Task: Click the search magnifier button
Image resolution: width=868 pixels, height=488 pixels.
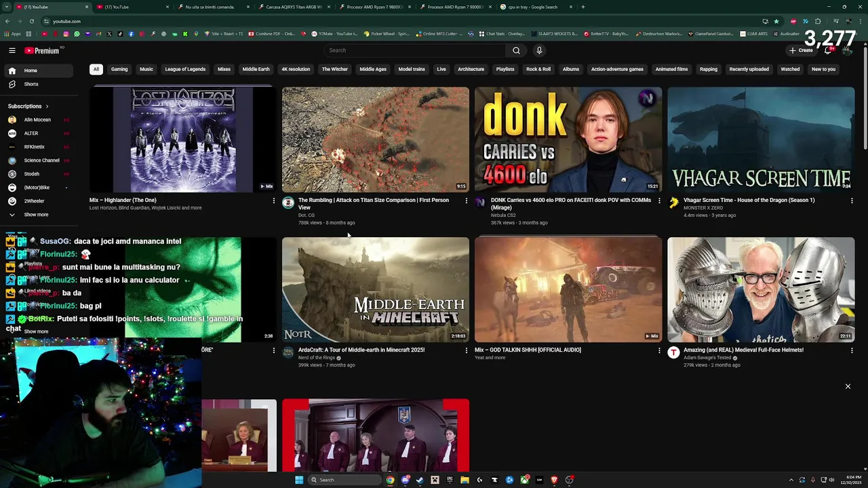Action: pyautogui.click(x=516, y=50)
